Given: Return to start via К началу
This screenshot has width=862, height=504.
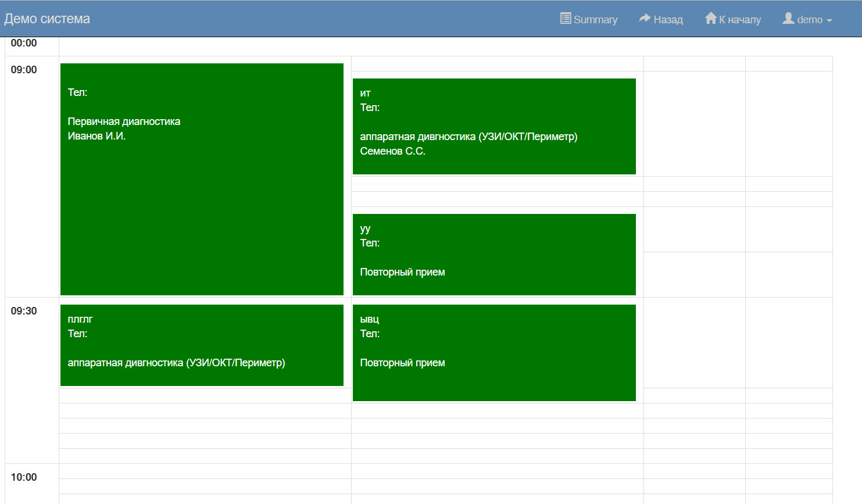Looking at the screenshot, I should [739, 20].
